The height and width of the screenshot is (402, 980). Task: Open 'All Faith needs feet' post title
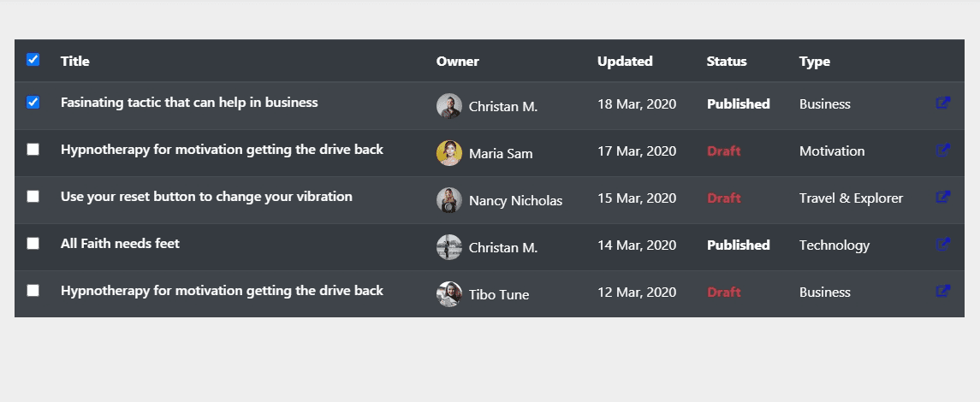[120, 244]
